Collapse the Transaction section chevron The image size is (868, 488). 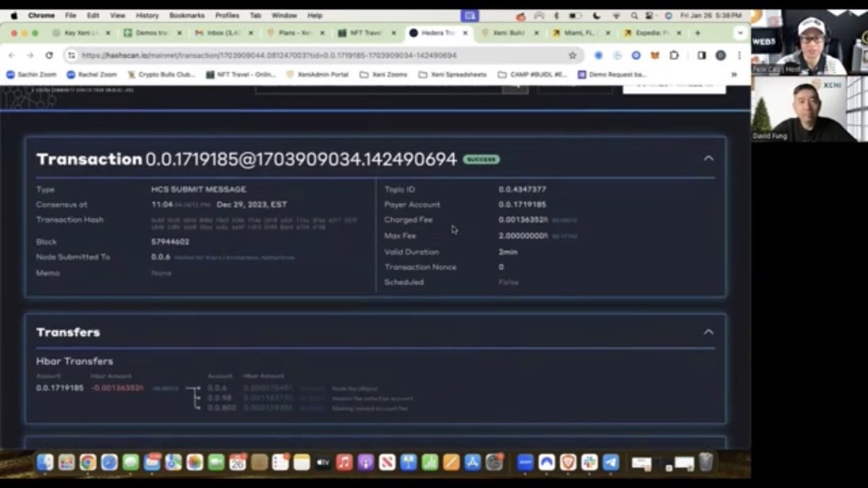[x=708, y=158]
